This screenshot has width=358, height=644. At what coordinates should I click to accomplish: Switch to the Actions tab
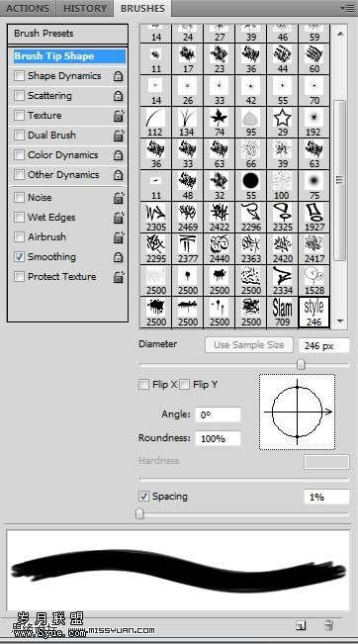(28, 8)
